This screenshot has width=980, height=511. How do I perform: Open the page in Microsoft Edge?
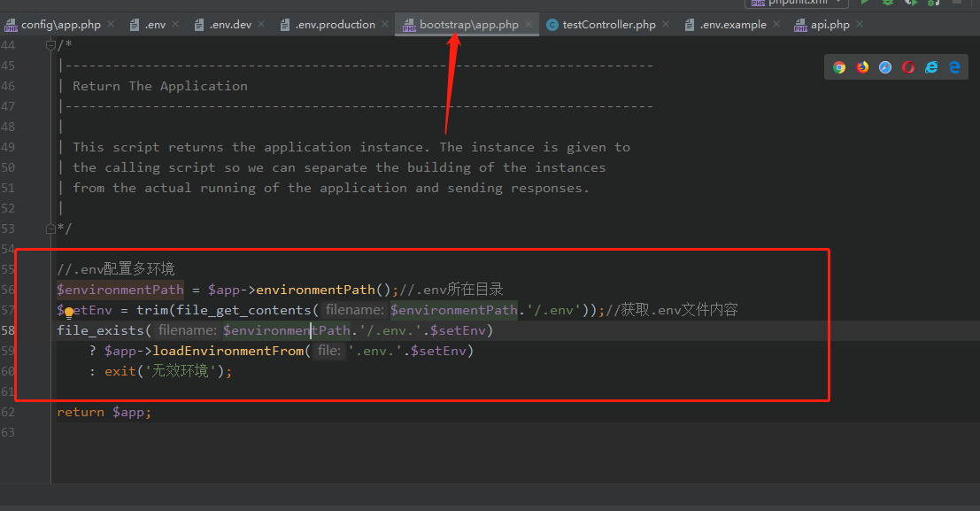click(x=954, y=66)
